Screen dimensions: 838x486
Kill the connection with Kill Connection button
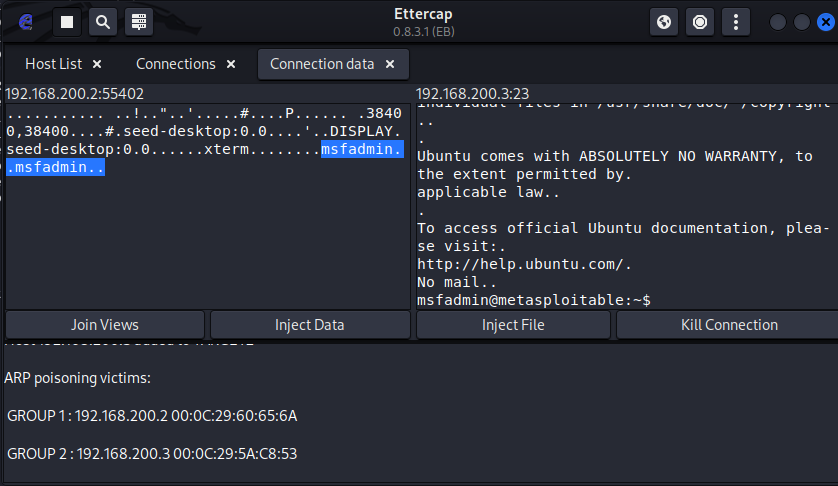728,324
